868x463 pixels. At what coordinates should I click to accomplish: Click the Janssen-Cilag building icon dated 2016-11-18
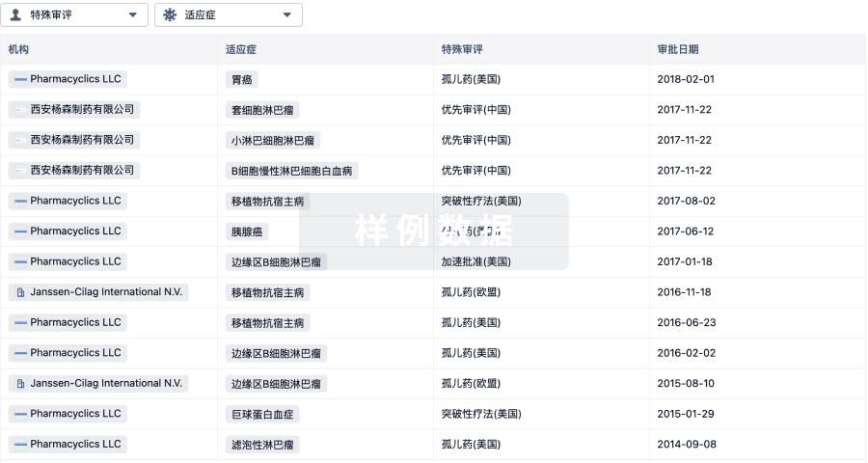[20, 292]
